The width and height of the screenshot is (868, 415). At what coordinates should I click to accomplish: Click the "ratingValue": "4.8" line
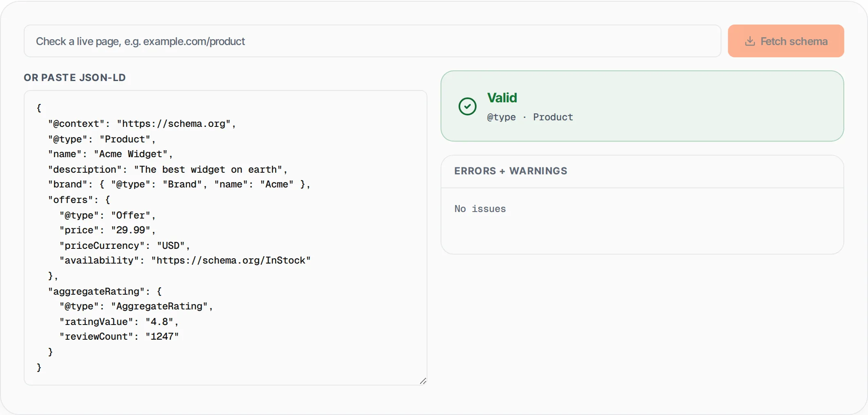tap(119, 322)
